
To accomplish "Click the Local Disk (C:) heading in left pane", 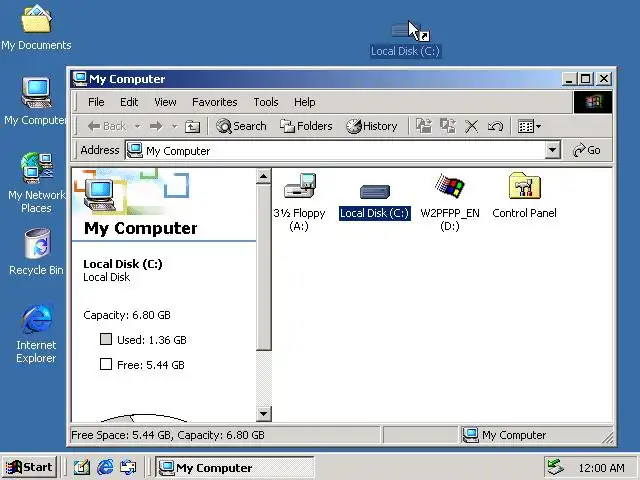I will 123,264.
